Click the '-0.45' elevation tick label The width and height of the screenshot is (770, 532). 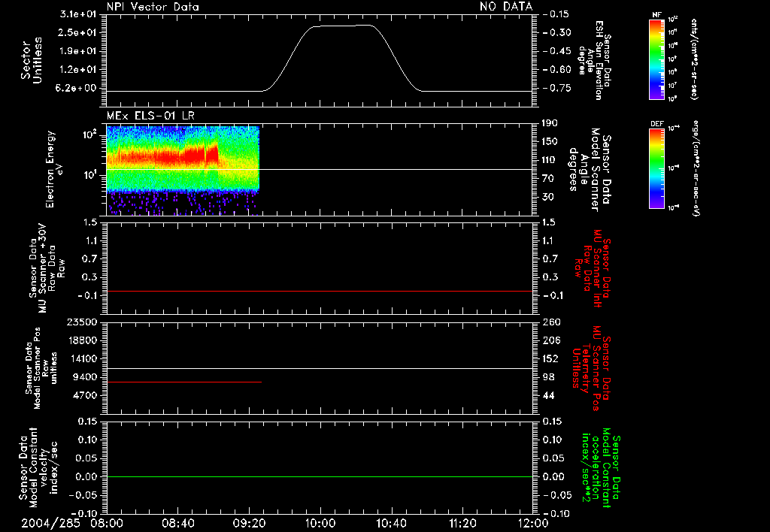click(557, 51)
